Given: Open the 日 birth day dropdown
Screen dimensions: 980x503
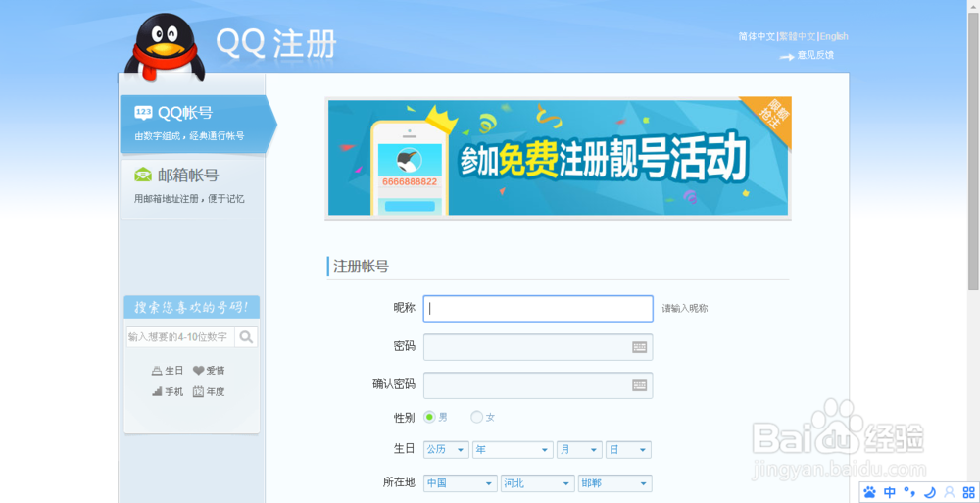Looking at the screenshot, I should [628, 450].
